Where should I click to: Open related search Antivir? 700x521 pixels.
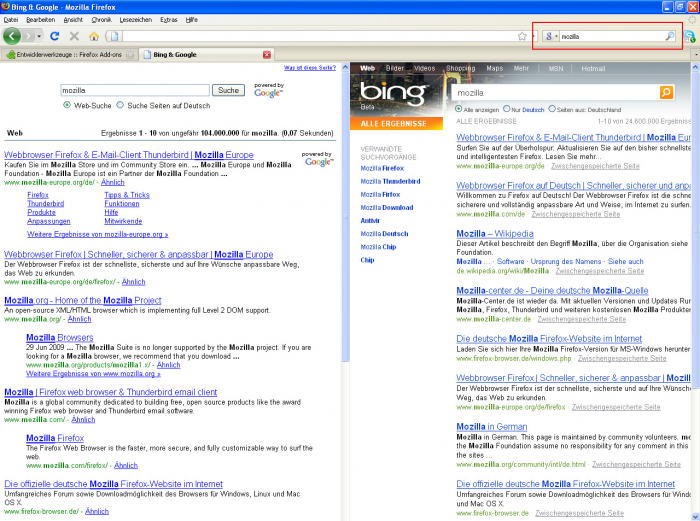click(370, 221)
